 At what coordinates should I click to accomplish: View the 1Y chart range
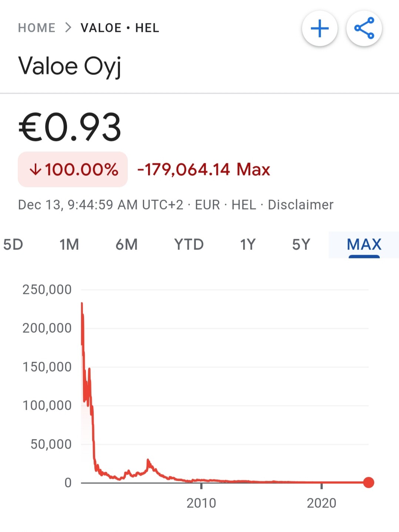248,244
